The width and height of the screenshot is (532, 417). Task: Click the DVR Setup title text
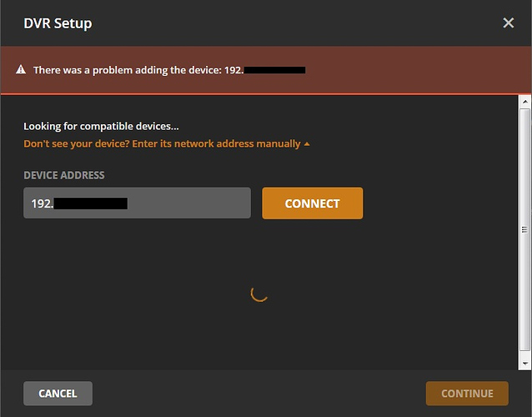pos(58,23)
